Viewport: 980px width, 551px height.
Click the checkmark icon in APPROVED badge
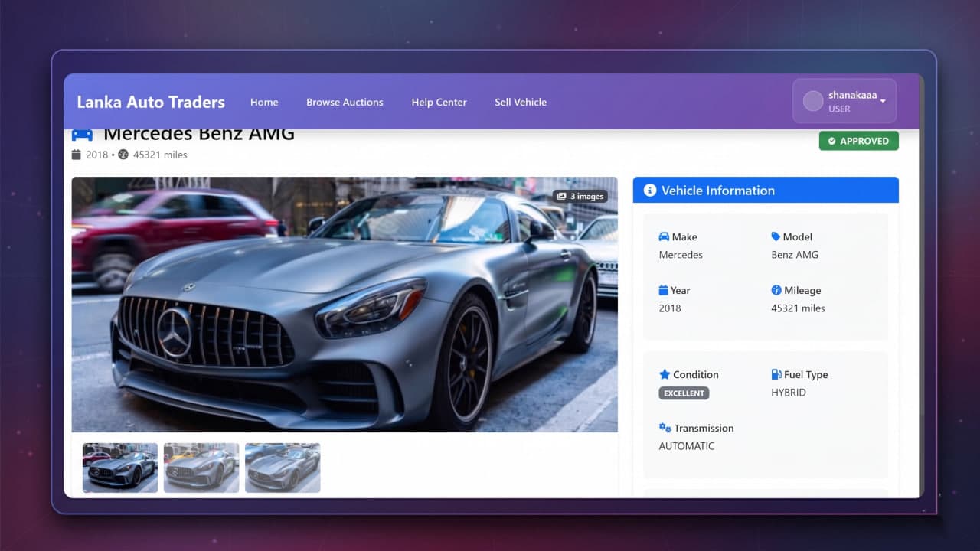[x=832, y=141]
